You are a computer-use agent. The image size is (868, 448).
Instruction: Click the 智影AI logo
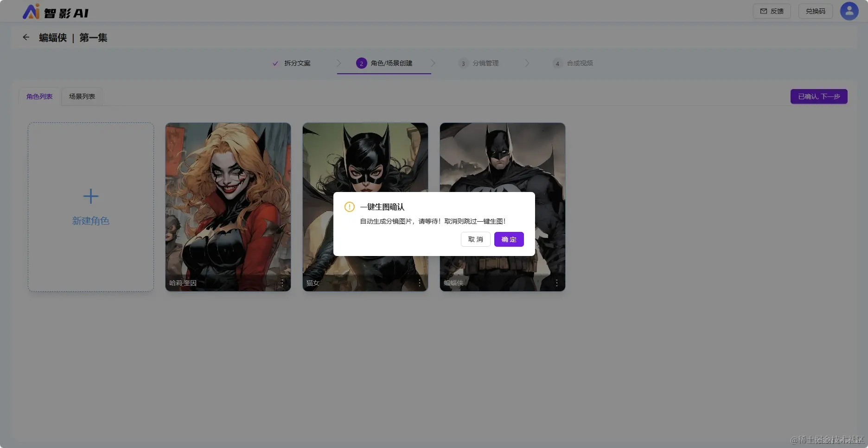click(x=56, y=12)
